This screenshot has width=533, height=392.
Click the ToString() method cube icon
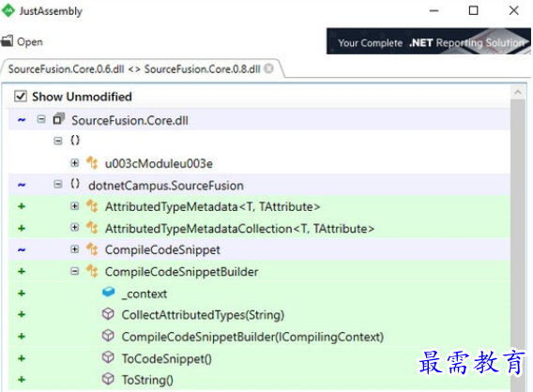tap(108, 379)
